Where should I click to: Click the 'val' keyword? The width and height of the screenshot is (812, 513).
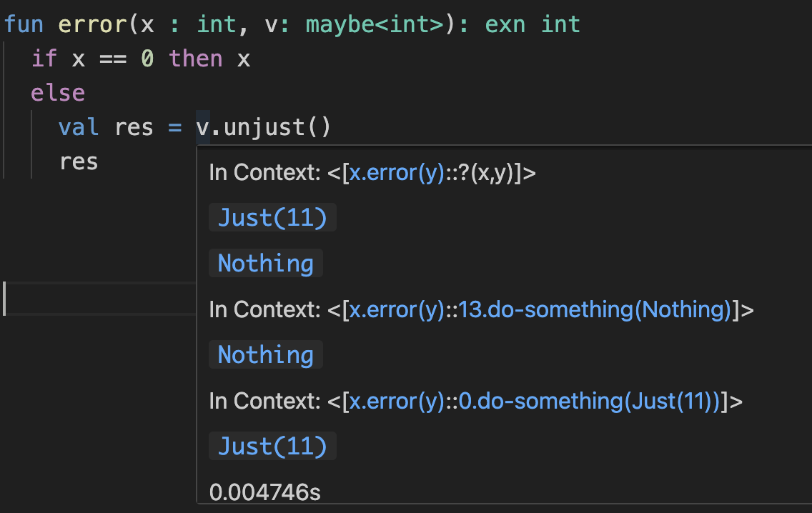click(x=79, y=128)
